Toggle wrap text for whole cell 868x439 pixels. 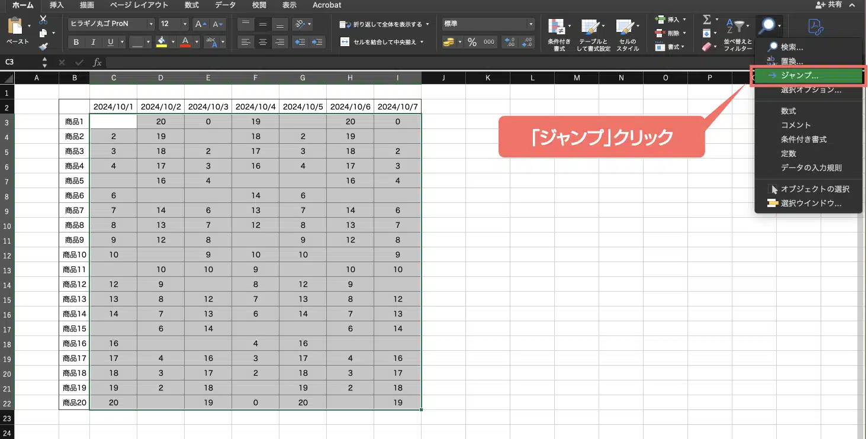point(384,24)
